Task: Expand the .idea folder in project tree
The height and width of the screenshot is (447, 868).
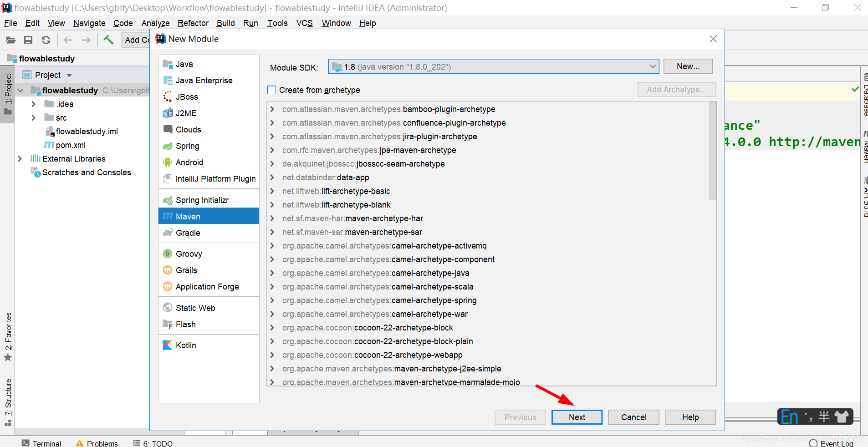Action: [33, 104]
